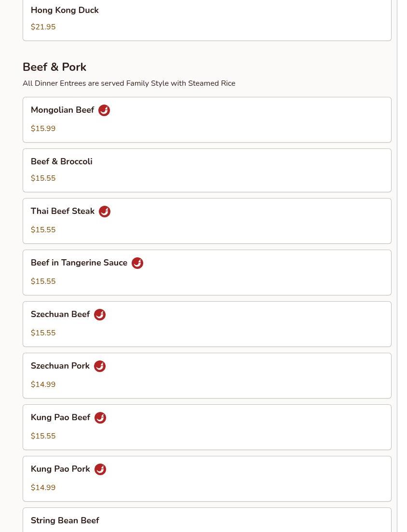
Task: Click the Beef & Pork section heading
Action: point(54,67)
